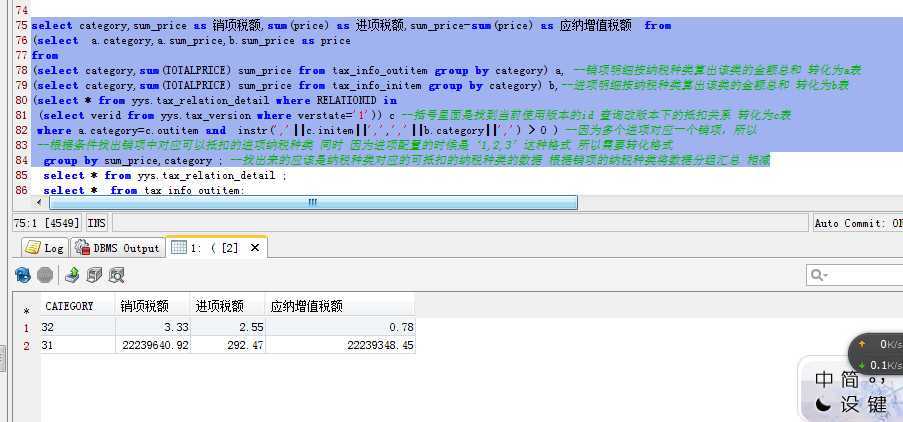Close the result tab '1: ( [2]'

(255, 248)
